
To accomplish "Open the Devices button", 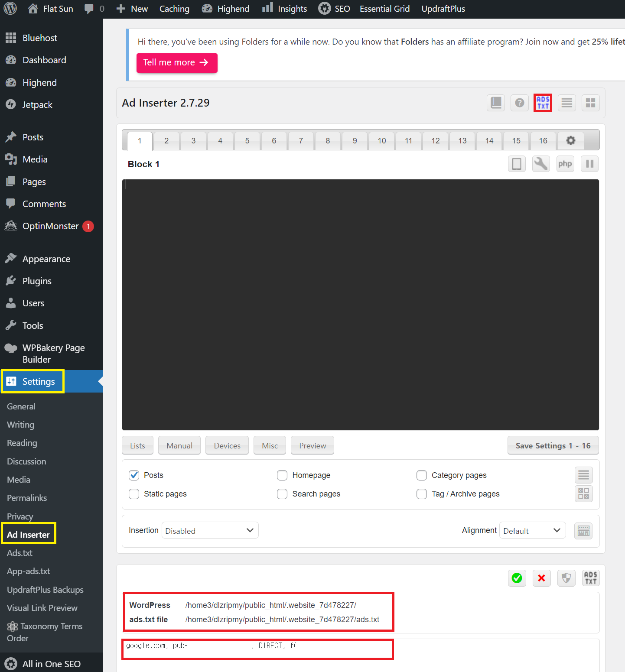I will tap(227, 445).
